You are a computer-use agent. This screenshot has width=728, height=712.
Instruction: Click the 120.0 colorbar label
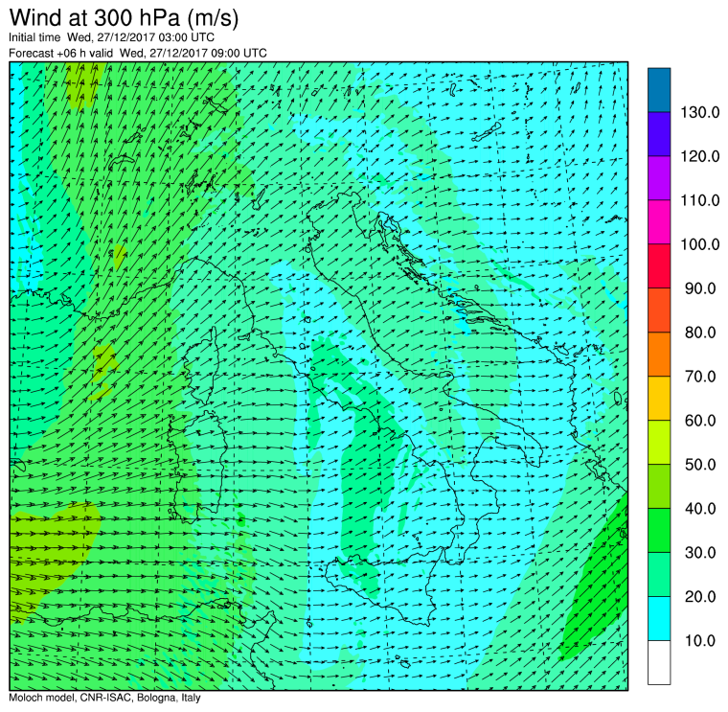click(x=699, y=156)
